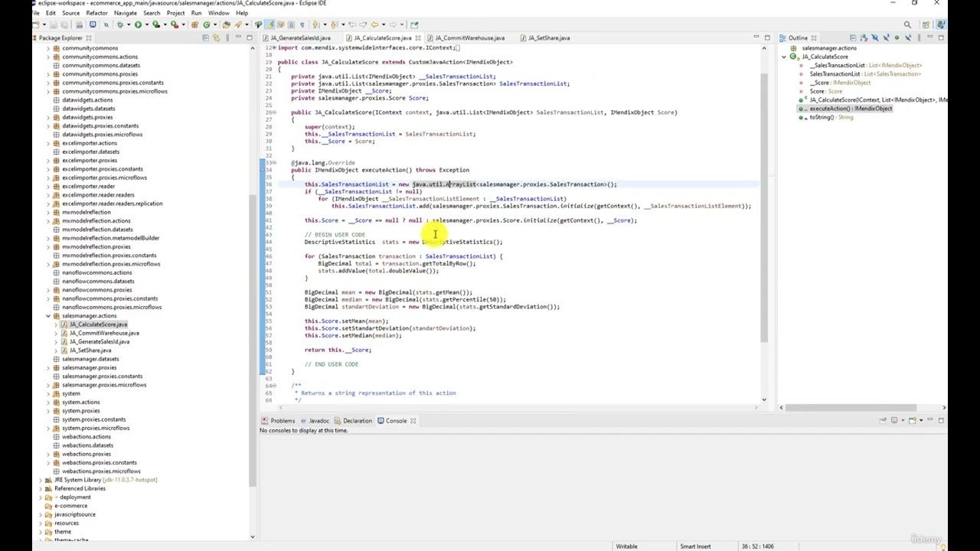Toggle Hide Non-Public Members in Outline toolbar
Screen dimensions: 980x551
(897, 37)
